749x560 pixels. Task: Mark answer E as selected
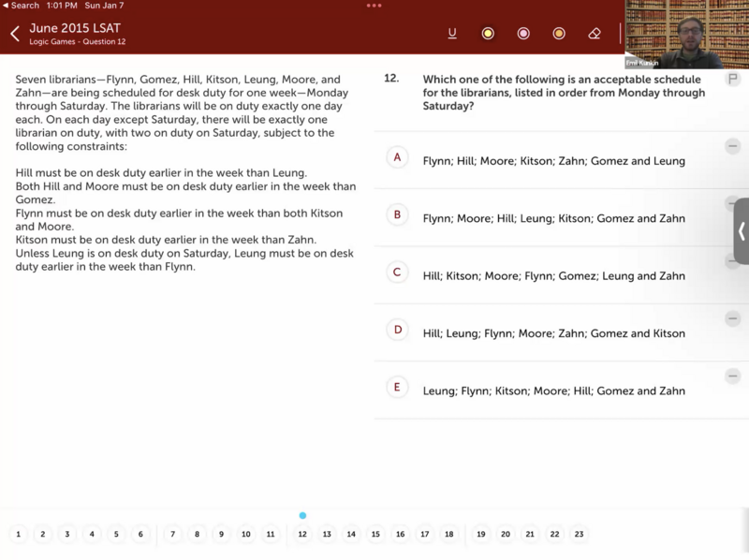pos(397,387)
